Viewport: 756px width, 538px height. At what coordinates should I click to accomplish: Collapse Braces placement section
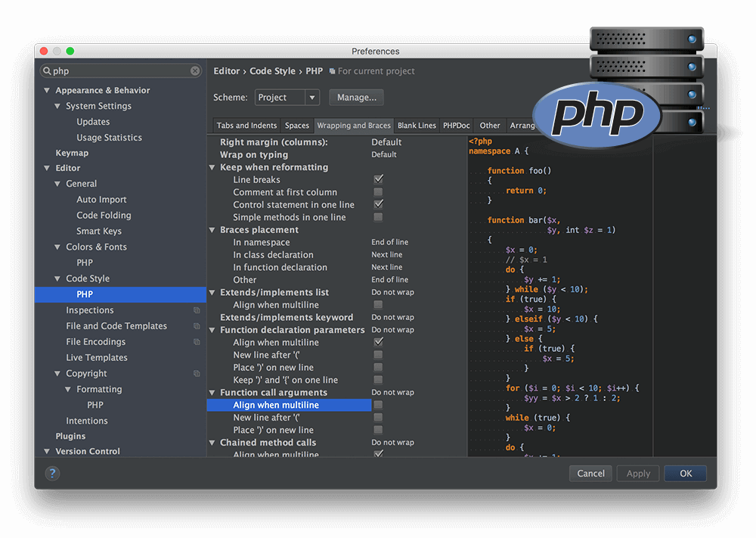[x=212, y=230]
